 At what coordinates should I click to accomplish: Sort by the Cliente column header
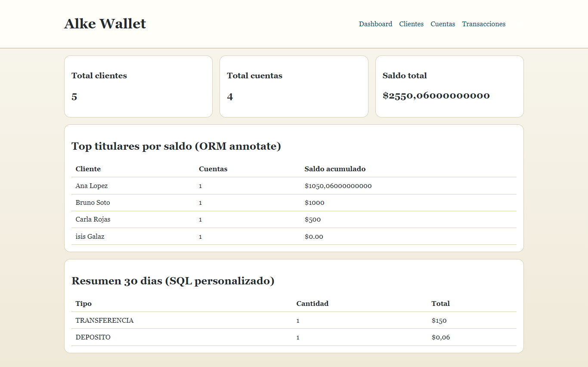[x=88, y=169]
